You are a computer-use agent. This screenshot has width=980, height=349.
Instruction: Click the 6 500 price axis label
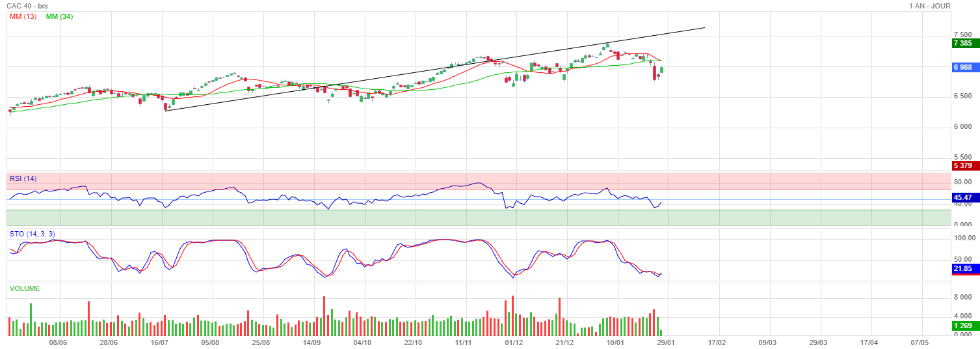962,96
